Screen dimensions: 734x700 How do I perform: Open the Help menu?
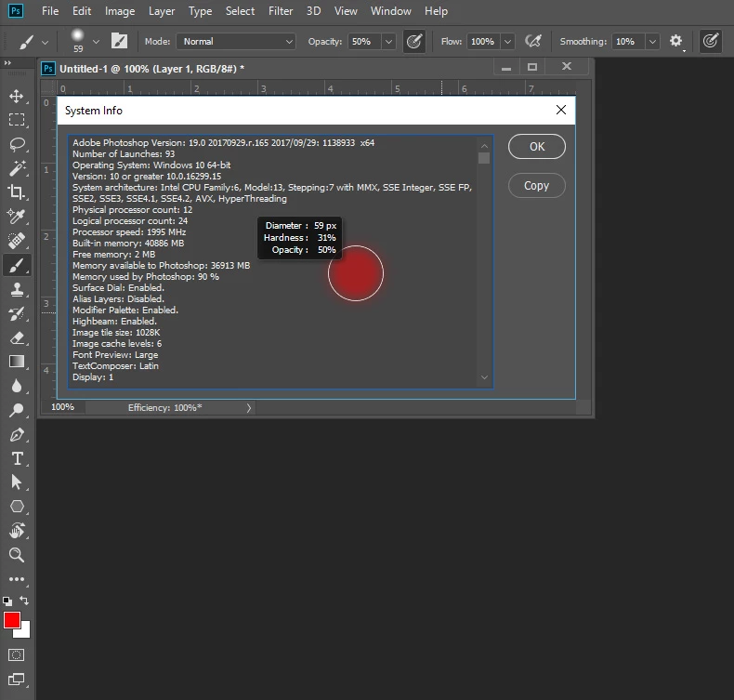point(436,11)
